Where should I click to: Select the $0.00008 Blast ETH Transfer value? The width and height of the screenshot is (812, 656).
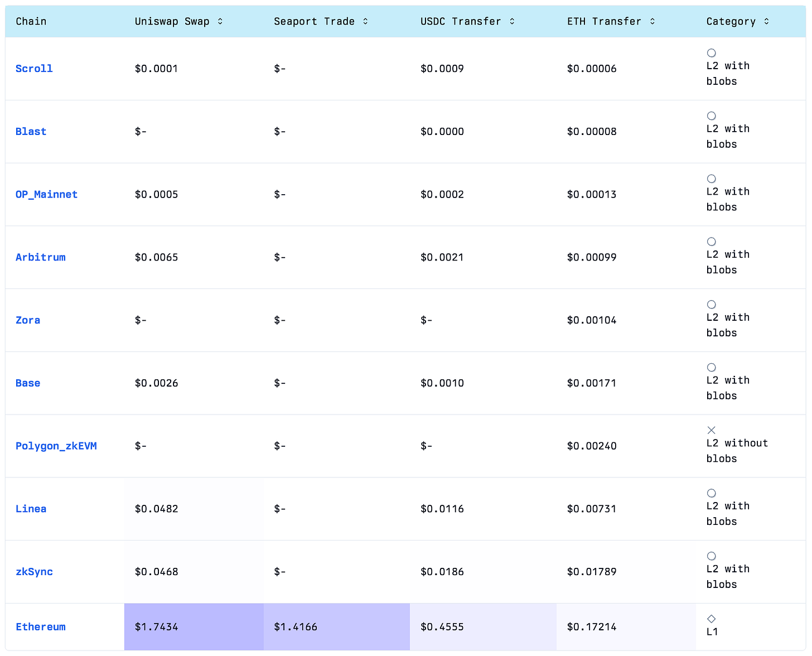click(x=592, y=132)
